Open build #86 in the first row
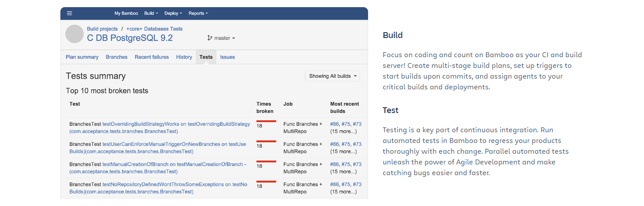The image size is (644, 206). pos(334,124)
